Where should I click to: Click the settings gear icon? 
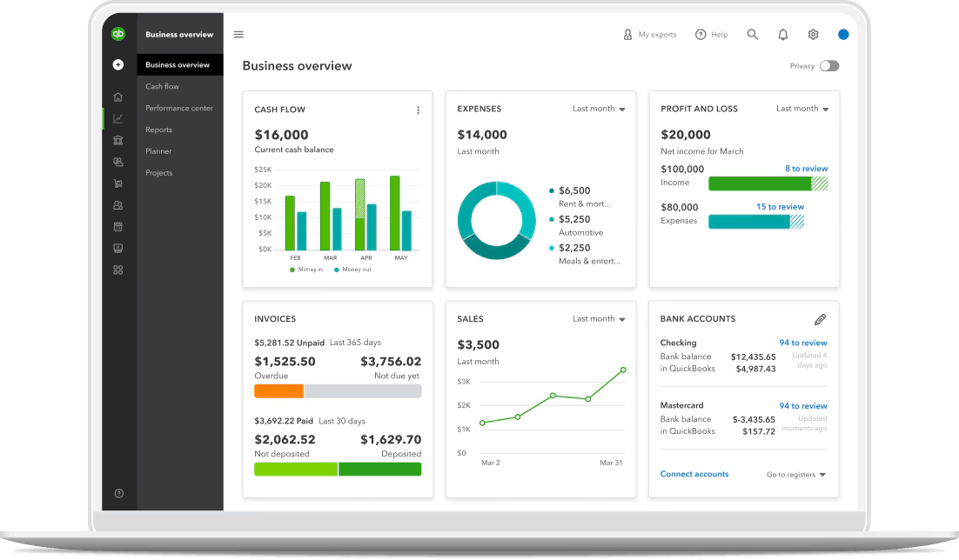(x=812, y=34)
